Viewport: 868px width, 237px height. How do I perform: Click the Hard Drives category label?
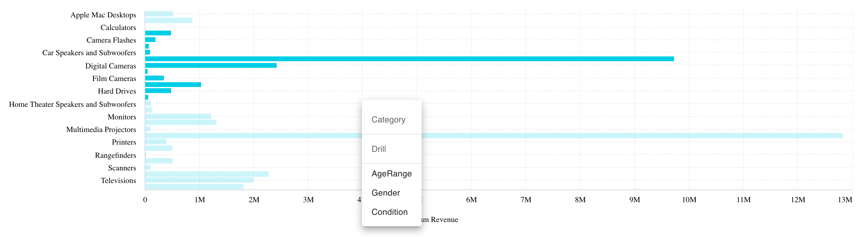click(x=117, y=91)
